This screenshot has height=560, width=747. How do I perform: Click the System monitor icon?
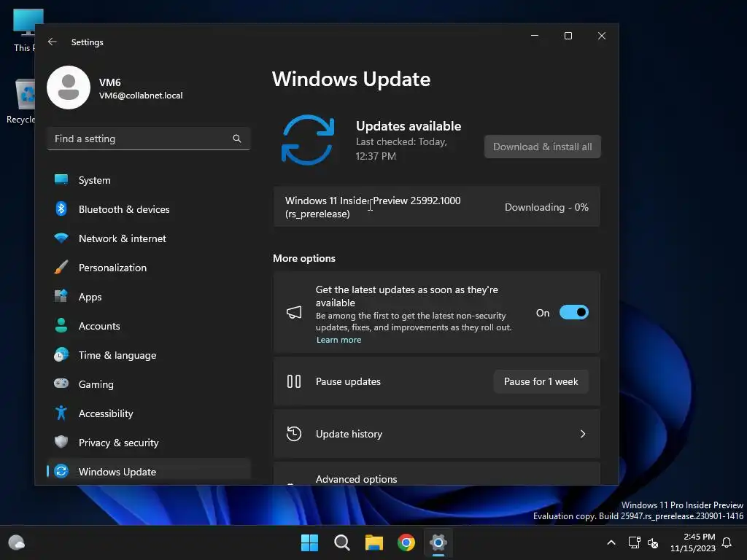(x=61, y=179)
